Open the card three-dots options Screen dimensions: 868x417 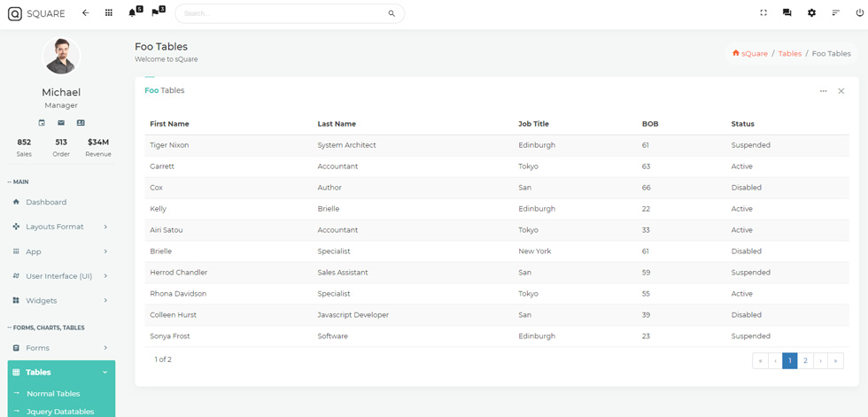pyautogui.click(x=824, y=91)
